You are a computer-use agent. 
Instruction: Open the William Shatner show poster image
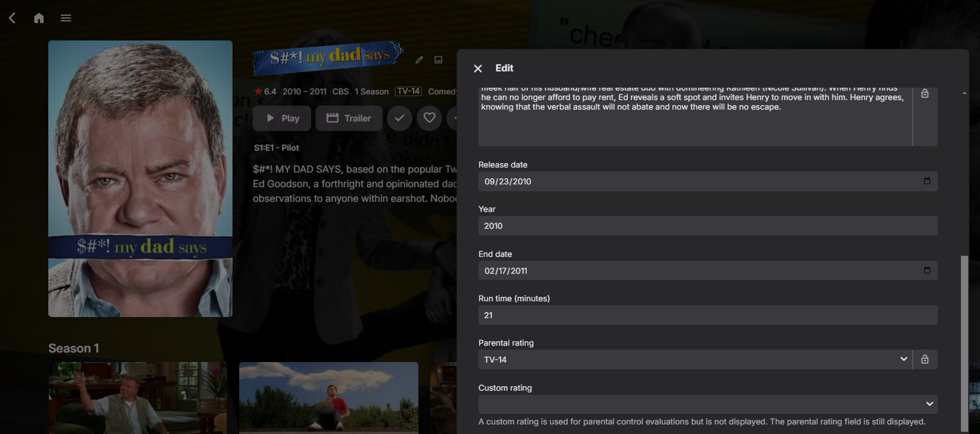pyautogui.click(x=140, y=179)
